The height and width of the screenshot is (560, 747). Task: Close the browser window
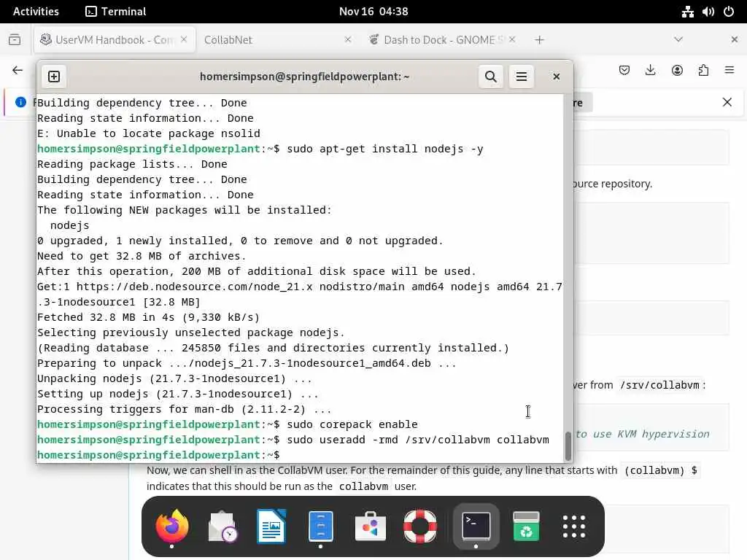pos(734,39)
